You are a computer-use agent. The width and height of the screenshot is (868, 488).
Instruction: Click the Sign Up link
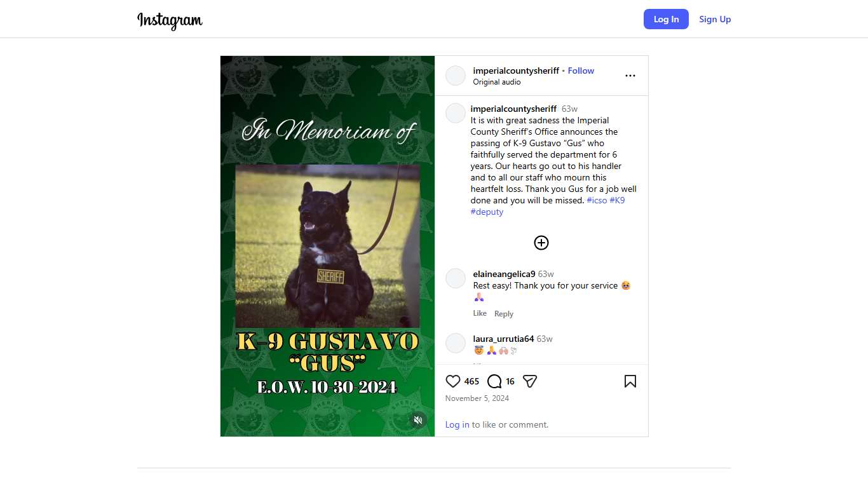pos(715,19)
